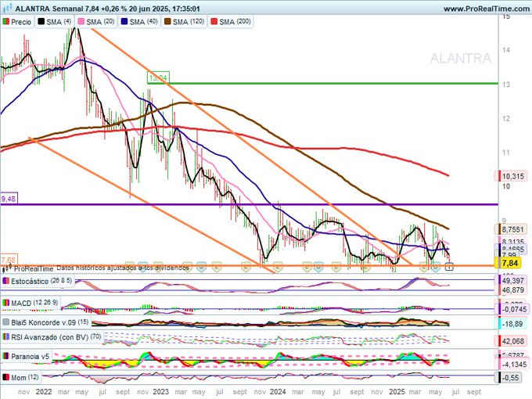Click the 2022 year label on time axis
Image resolution: width=532 pixels, height=399 pixels.
[44, 392]
